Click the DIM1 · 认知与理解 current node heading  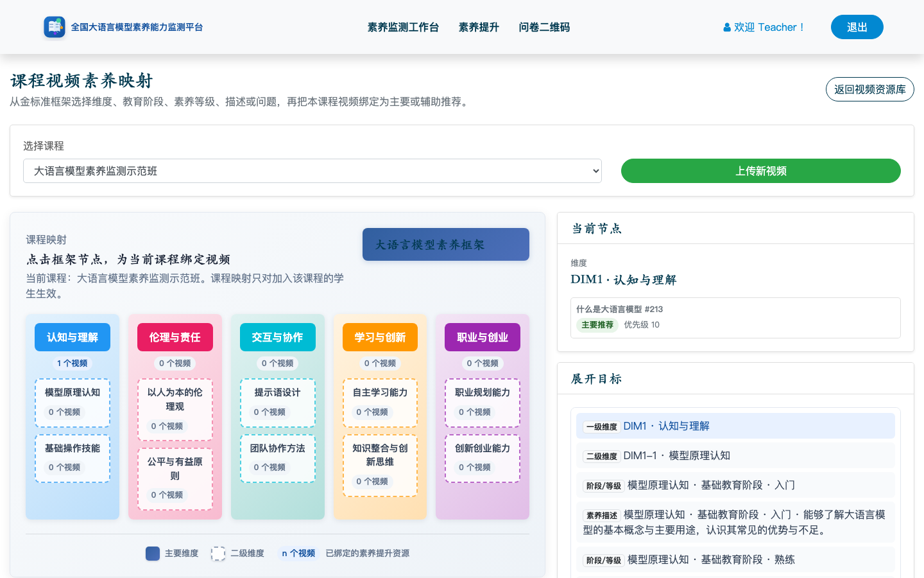coord(624,279)
